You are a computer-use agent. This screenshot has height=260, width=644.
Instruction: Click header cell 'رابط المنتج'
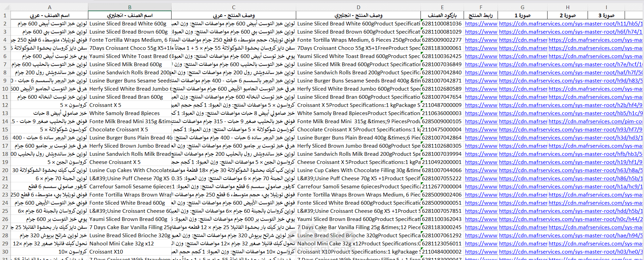click(x=481, y=15)
